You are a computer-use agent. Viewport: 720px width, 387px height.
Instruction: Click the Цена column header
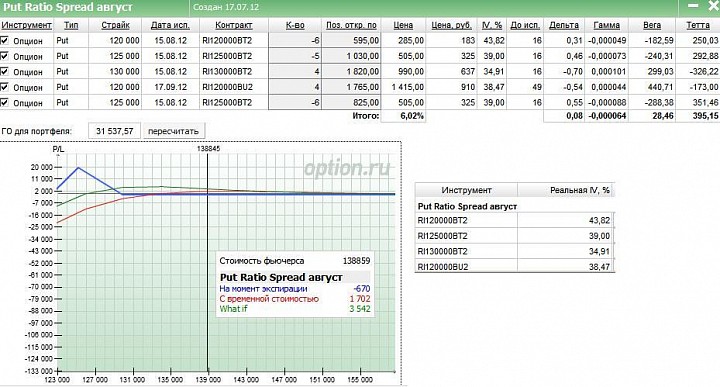coord(403,25)
